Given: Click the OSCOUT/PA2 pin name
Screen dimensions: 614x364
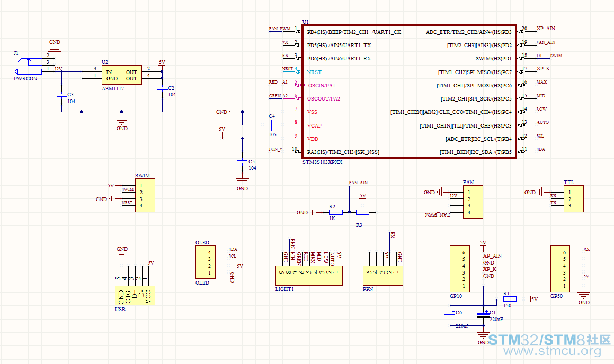Looking at the screenshot, I should [324, 99].
